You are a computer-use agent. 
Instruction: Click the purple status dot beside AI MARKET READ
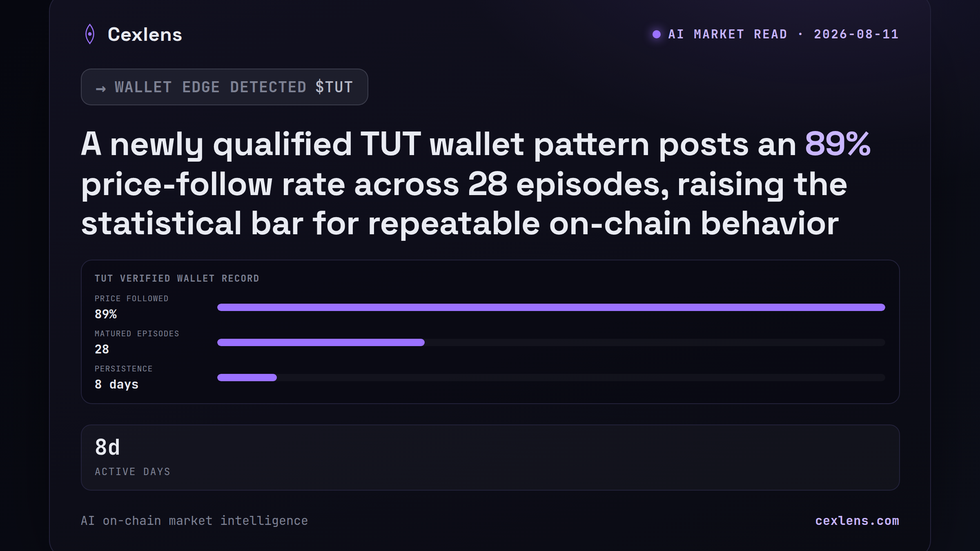click(657, 34)
